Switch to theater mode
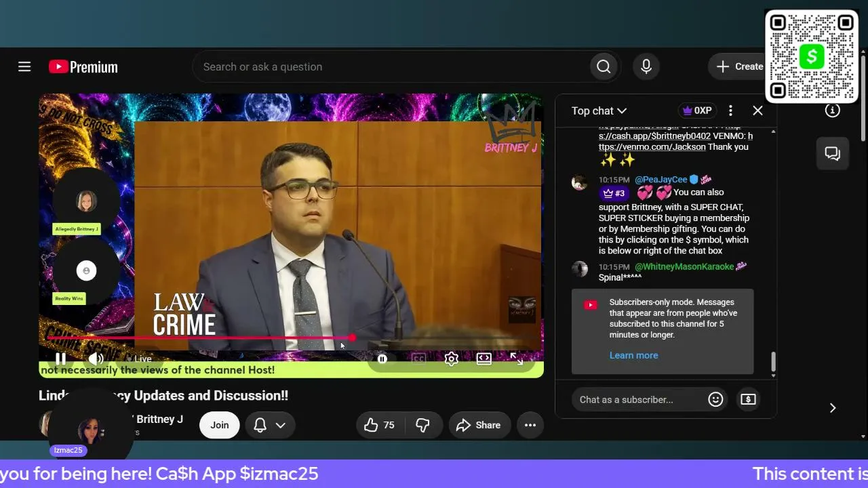 click(484, 359)
